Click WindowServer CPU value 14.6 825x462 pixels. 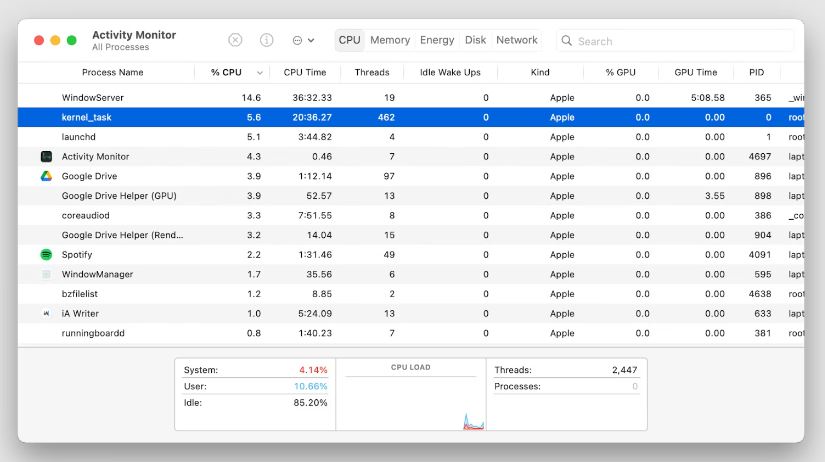pyautogui.click(x=251, y=97)
